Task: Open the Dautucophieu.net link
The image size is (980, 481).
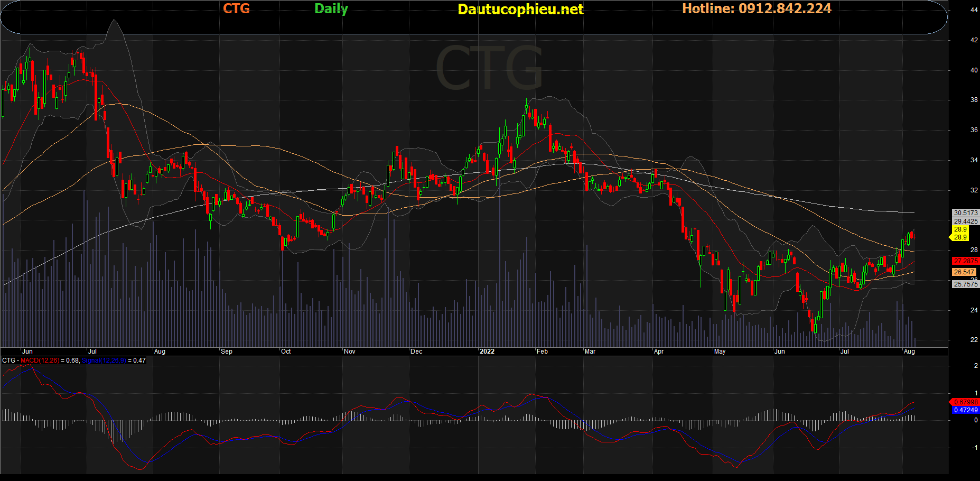Action: (520, 10)
